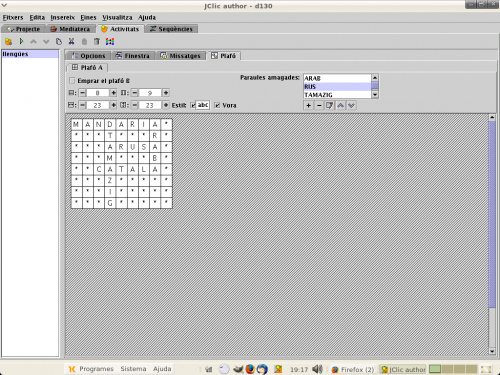Click the Z cell in the word-search grid

[110, 180]
